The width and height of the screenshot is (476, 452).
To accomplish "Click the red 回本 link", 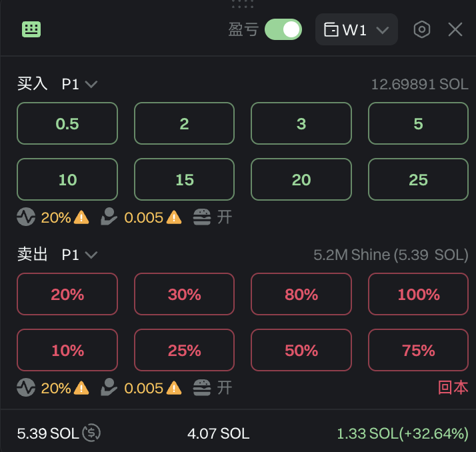I will coord(453,387).
